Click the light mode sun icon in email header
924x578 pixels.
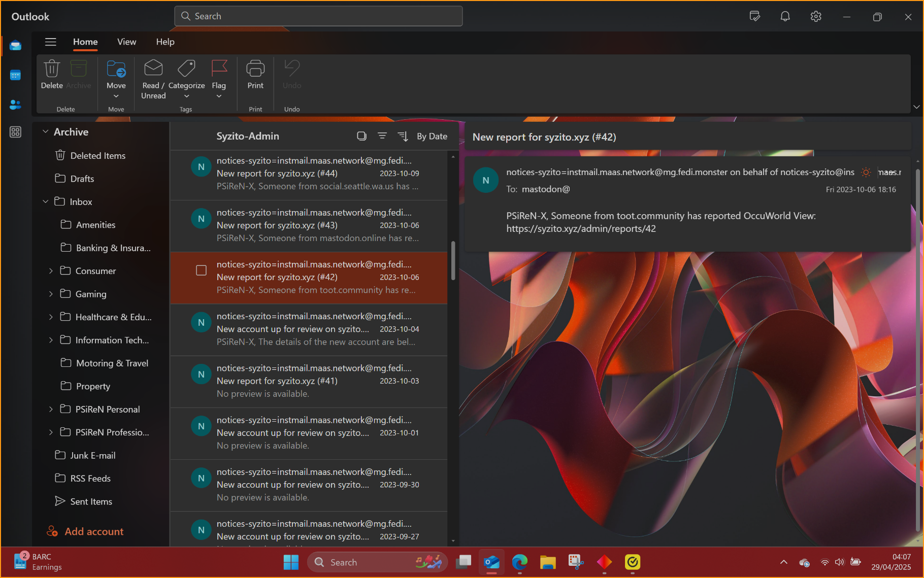pyautogui.click(x=866, y=172)
